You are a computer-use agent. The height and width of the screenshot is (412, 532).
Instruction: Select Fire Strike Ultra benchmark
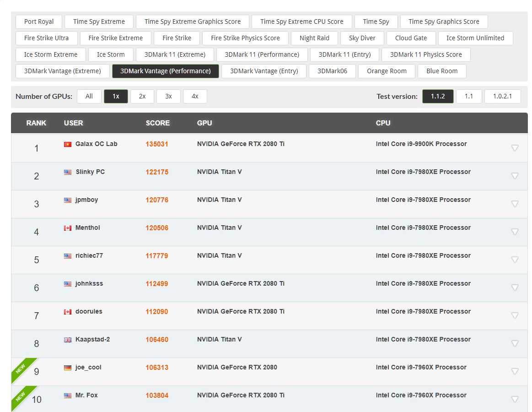click(x=47, y=38)
